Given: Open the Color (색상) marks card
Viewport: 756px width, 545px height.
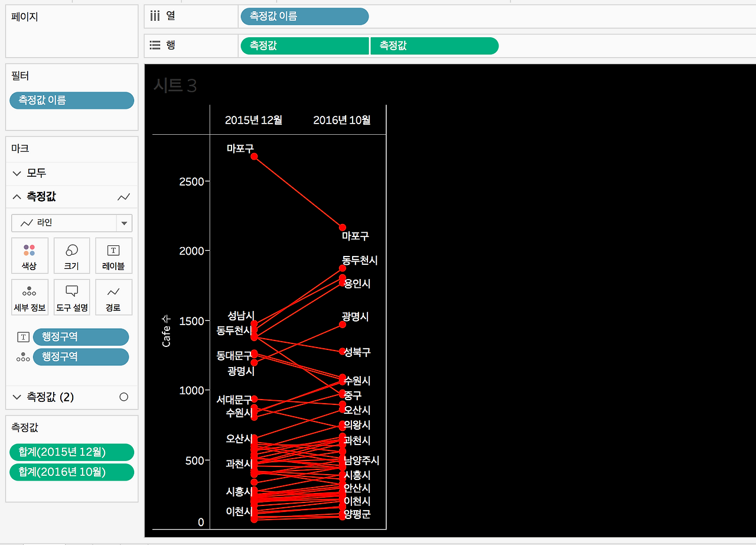Looking at the screenshot, I should pyautogui.click(x=30, y=255).
